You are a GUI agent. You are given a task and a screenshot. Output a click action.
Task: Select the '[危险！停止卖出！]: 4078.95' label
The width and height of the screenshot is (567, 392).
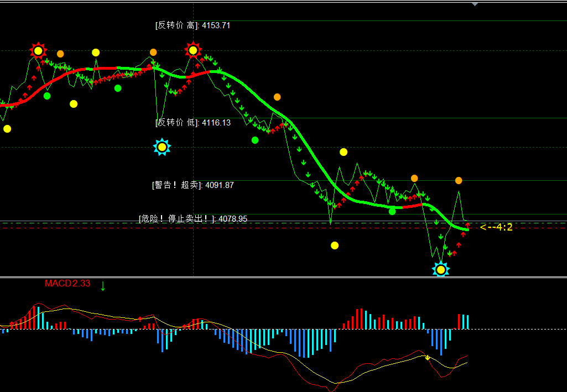(x=193, y=218)
